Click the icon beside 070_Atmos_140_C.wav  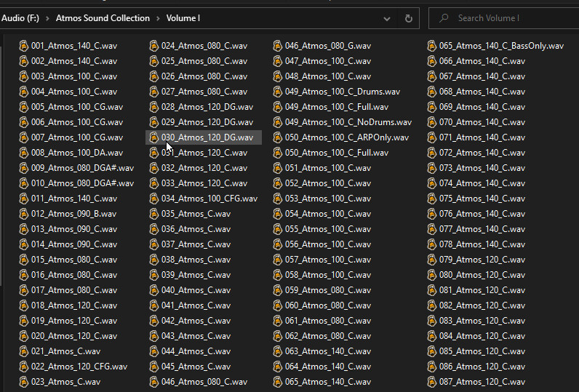(x=432, y=122)
